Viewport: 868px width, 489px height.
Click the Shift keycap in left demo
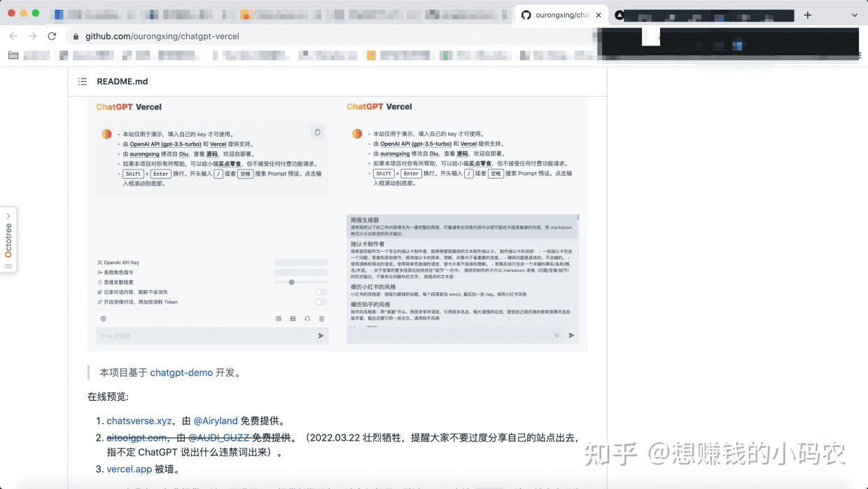click(134, 174)
